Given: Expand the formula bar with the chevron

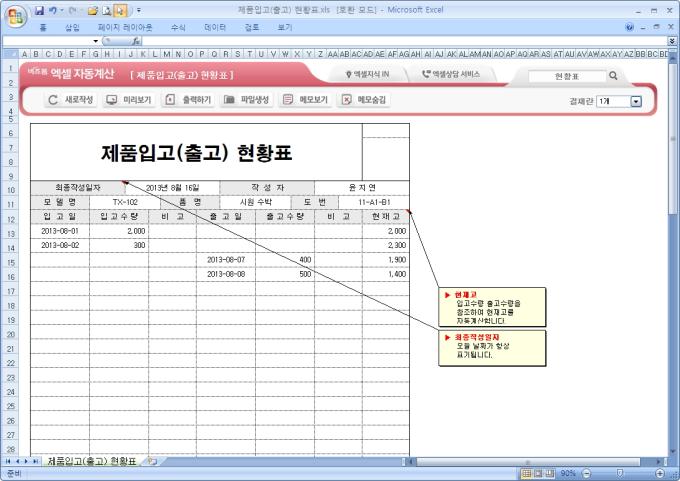Looking at the screenshot, I should [672, 41].
